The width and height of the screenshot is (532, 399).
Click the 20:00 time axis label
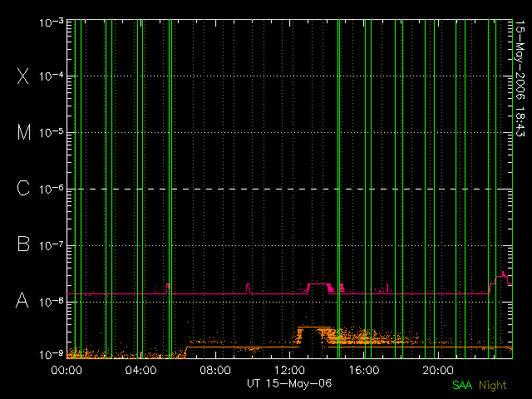pyautogui.click(x=438, y=370)
